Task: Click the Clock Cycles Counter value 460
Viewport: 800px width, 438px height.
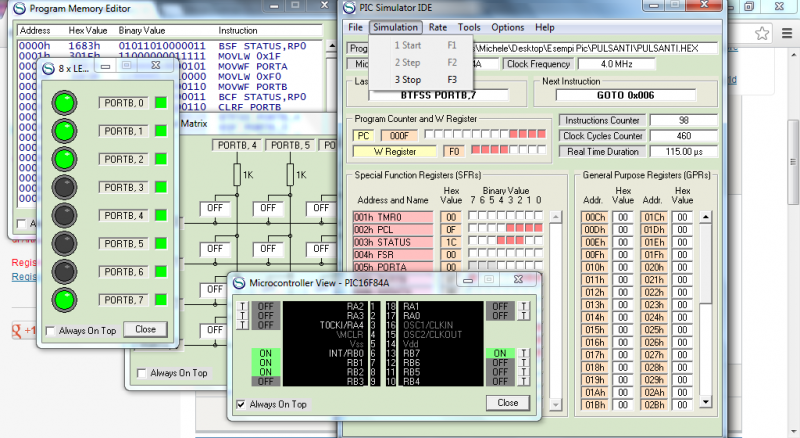Action: click(x=684, y=136)
